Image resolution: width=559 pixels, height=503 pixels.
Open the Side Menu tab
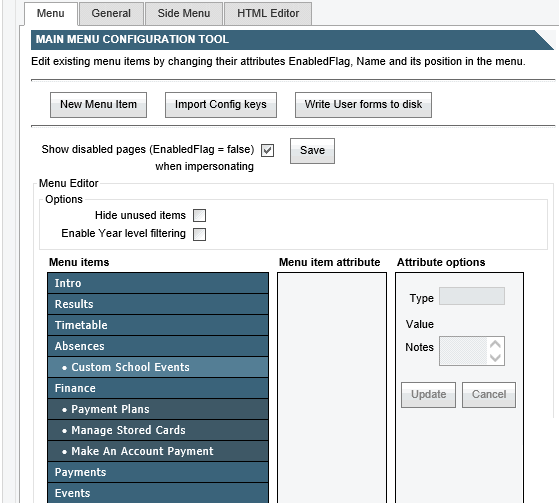point(184,14)
